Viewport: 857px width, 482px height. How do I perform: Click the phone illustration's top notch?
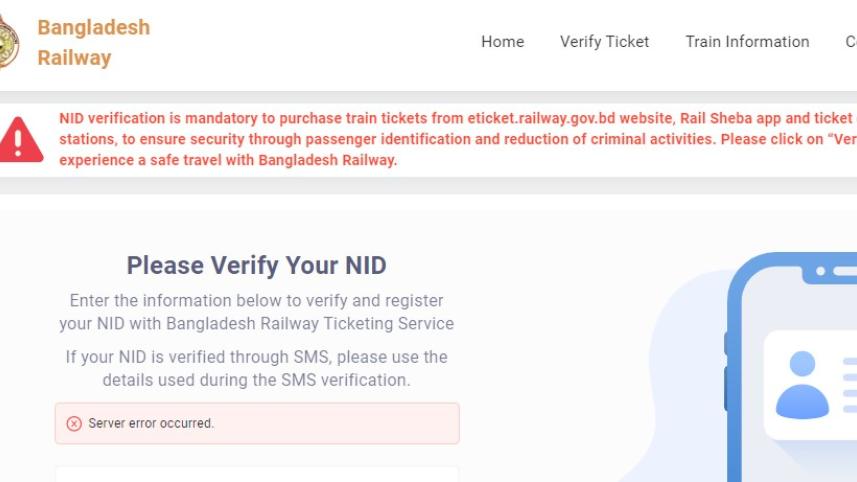[x=832, y=271]
